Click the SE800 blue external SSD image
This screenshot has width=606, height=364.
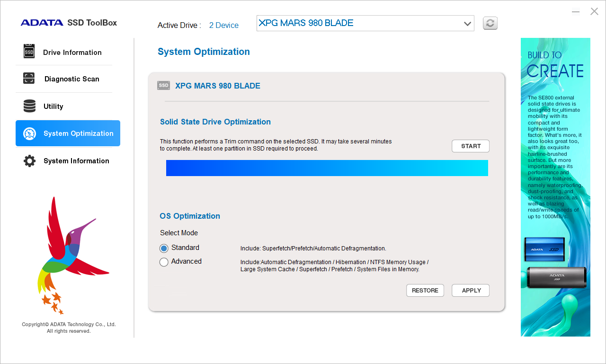(544, 249)
